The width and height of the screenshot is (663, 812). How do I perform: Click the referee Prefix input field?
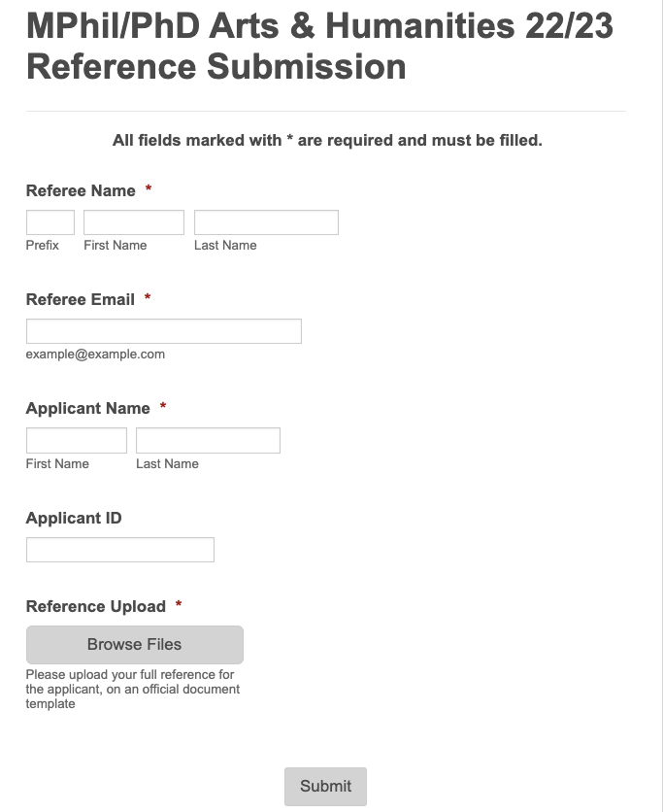point(50,222)
